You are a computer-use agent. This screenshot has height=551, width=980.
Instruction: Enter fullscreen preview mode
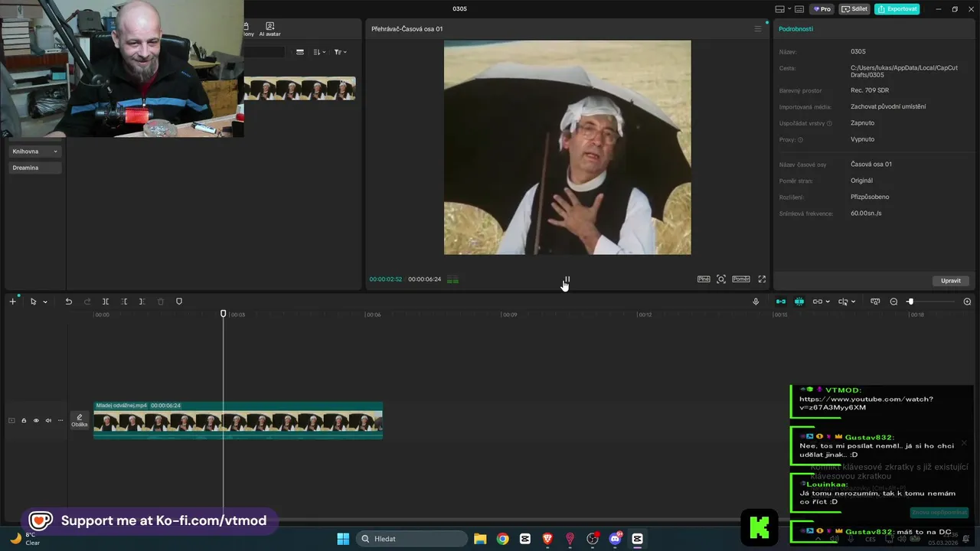click(x=762, y=279)
